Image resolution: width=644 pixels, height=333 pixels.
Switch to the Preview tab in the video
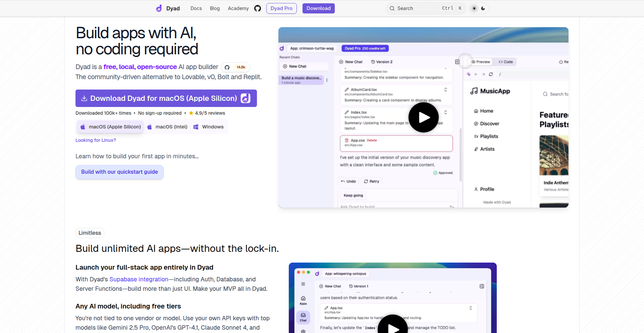point(481,62)
